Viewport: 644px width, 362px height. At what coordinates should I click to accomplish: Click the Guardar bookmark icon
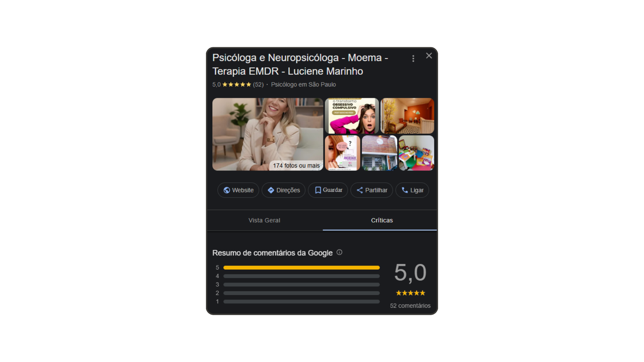318,190
